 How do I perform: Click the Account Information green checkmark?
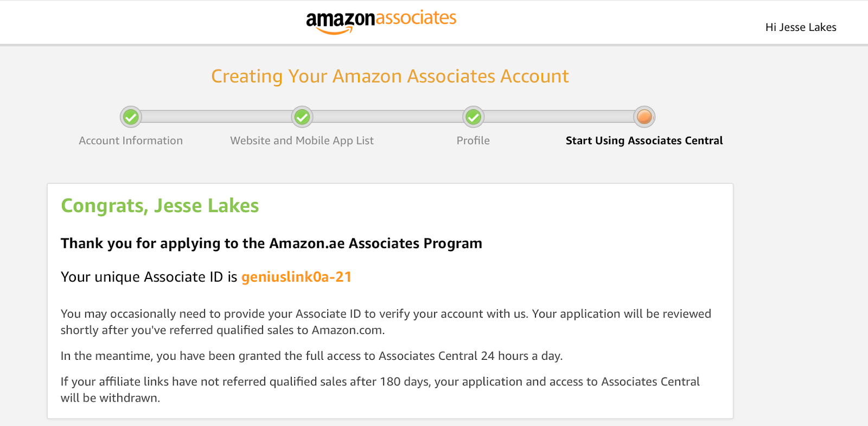point(131,117)
